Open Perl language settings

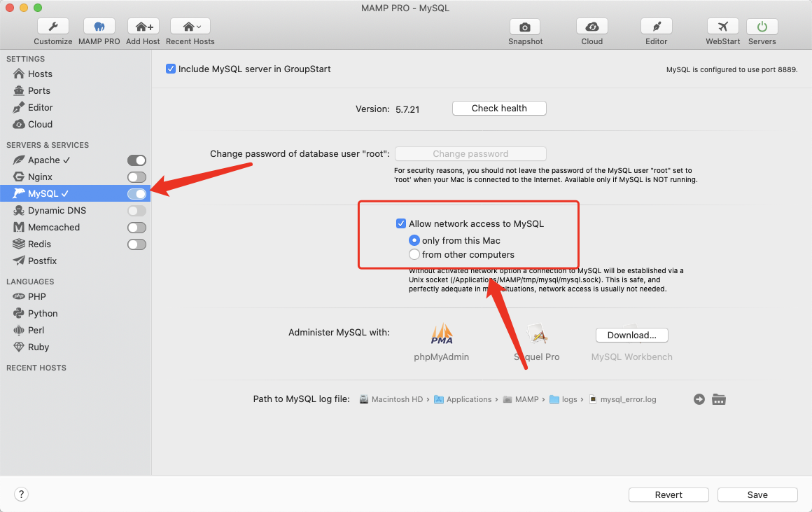pos(76,330)
